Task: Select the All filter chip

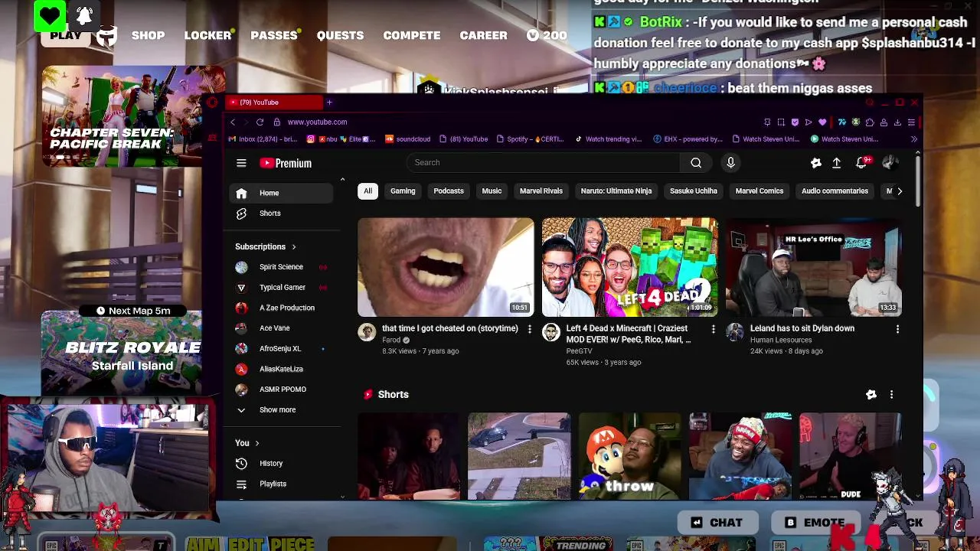Action: pos(367,191)
